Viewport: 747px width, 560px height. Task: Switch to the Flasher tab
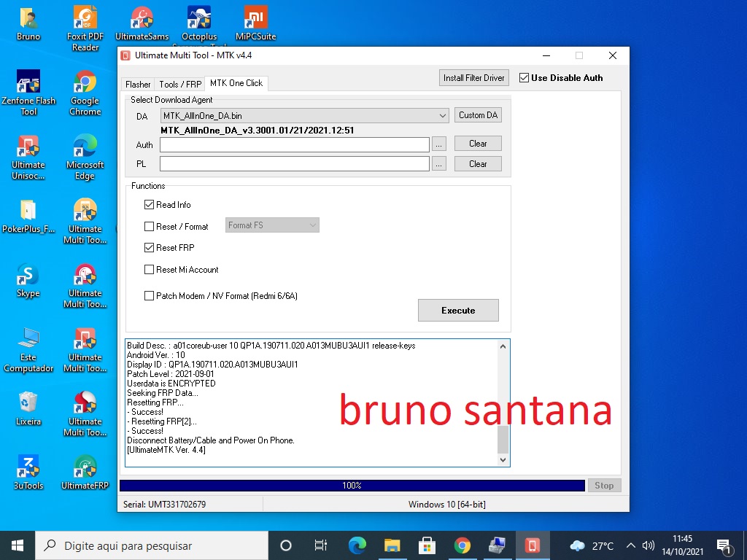138,85
